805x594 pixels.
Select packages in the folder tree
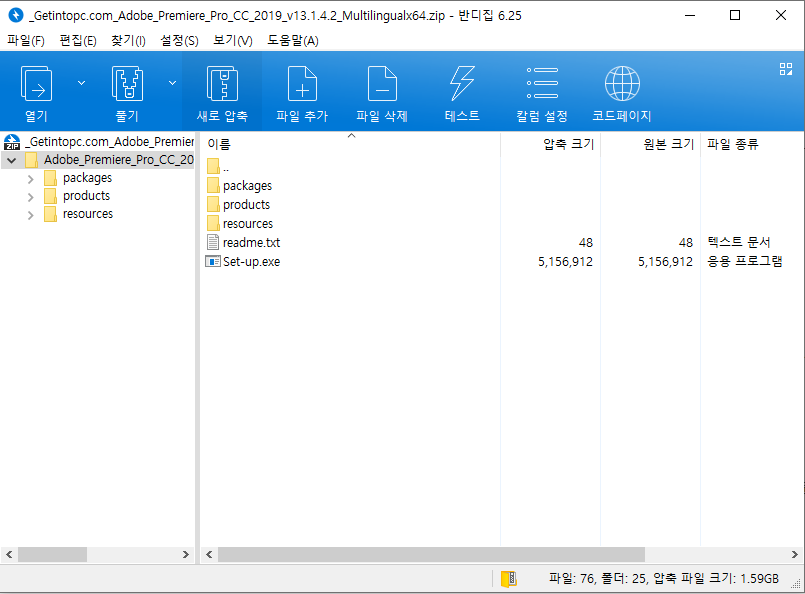[x=87, y=178]
